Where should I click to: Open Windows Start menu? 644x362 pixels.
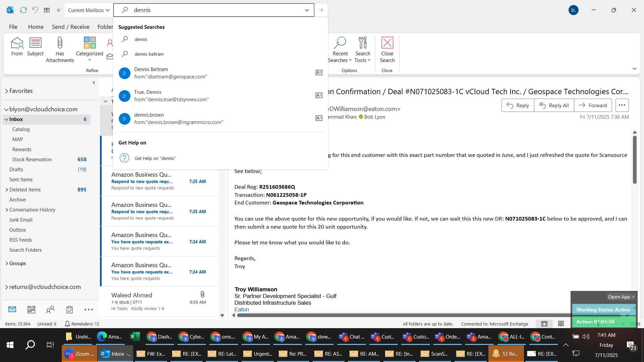tap(10, 345)
